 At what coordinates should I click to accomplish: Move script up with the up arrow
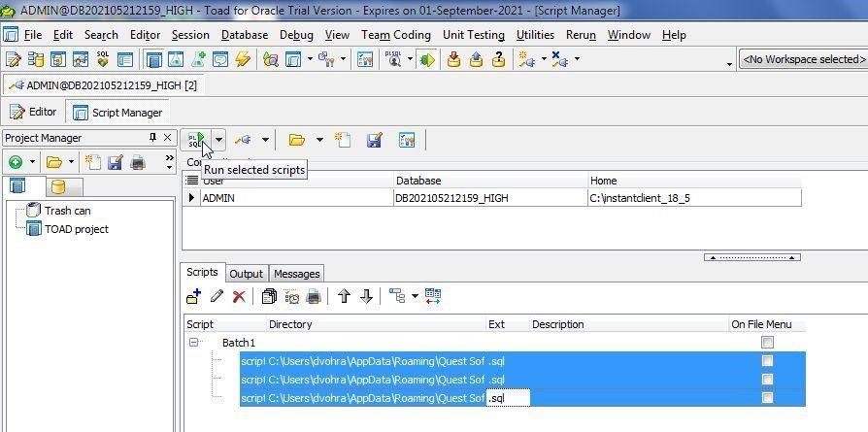tap(345, 296)
